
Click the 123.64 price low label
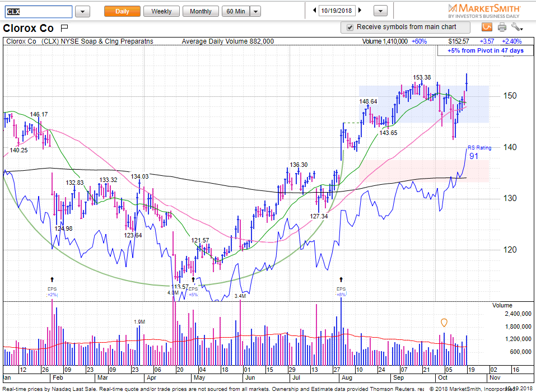(133, 235)
